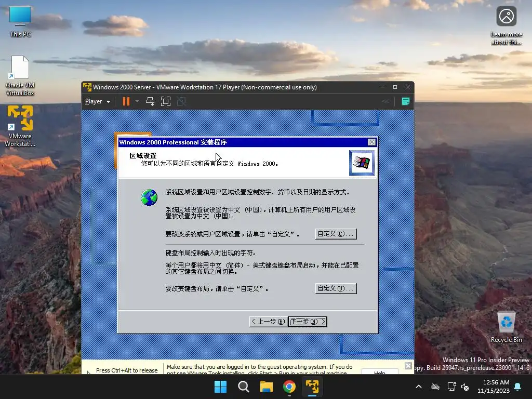The width and height of the screenshot is (532, 399).
Task: Open the Windows Start menu
Action: (220, 387)
